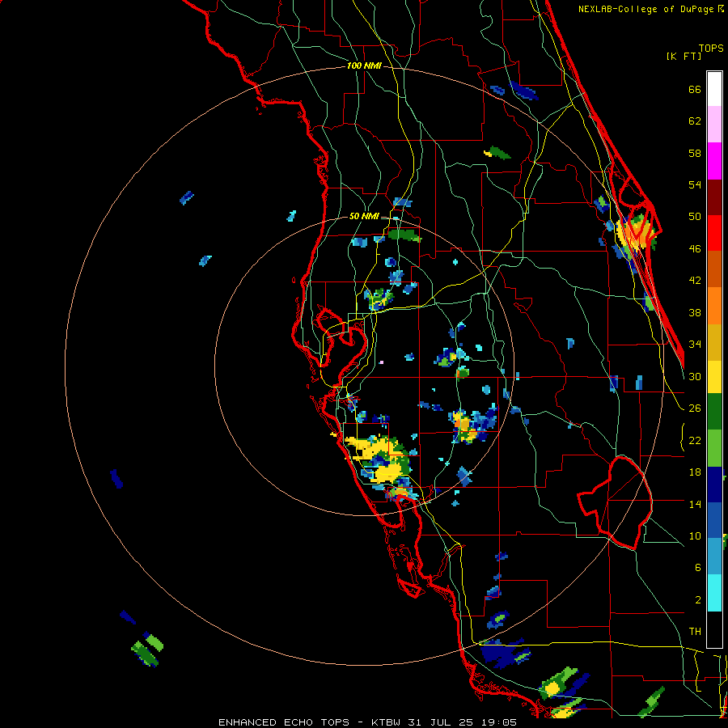Choose the gold legend swatch near 34
This screenshot has height=728, width=728.
[714, 342]
